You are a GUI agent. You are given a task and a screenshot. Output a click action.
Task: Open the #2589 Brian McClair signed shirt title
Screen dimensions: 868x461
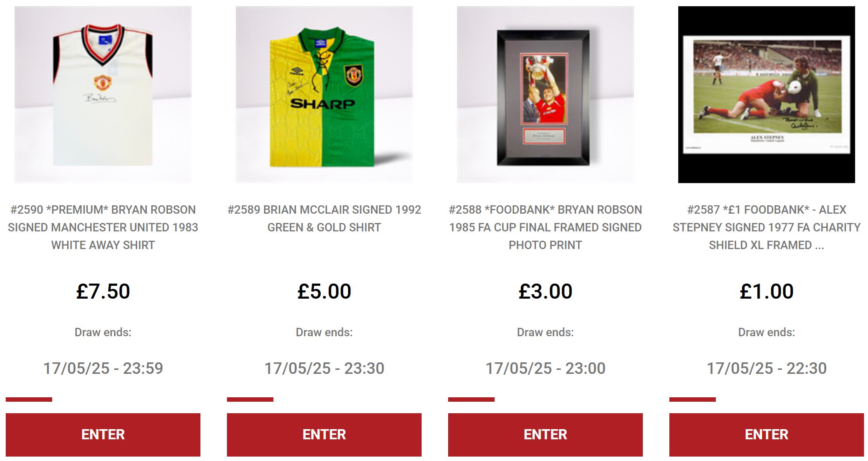[x=324, y=219]
